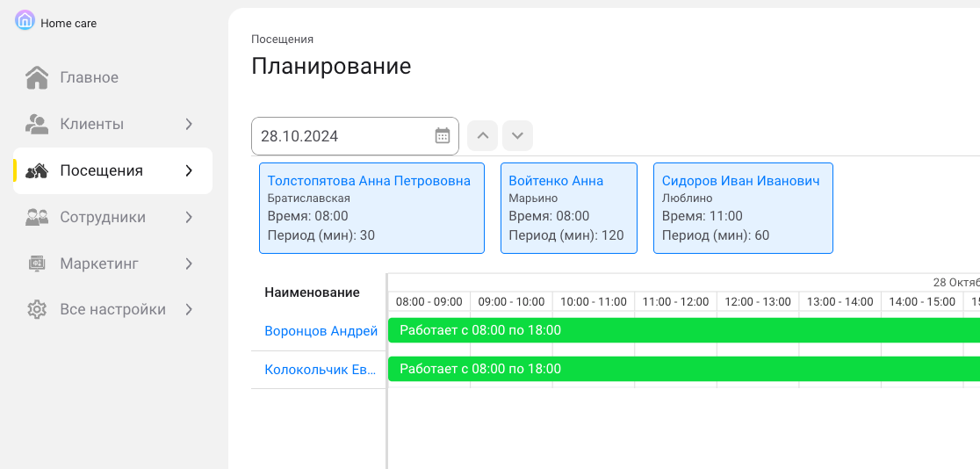
Task: Click the Все настройки gear icon
Action: click(x=37, y=310)
